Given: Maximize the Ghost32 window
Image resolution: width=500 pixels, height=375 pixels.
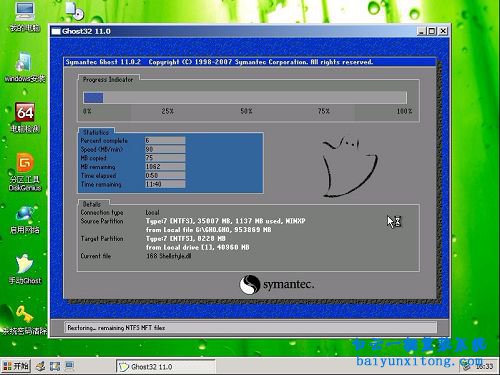Looking at the screenshot, I should tap(432, 31).
